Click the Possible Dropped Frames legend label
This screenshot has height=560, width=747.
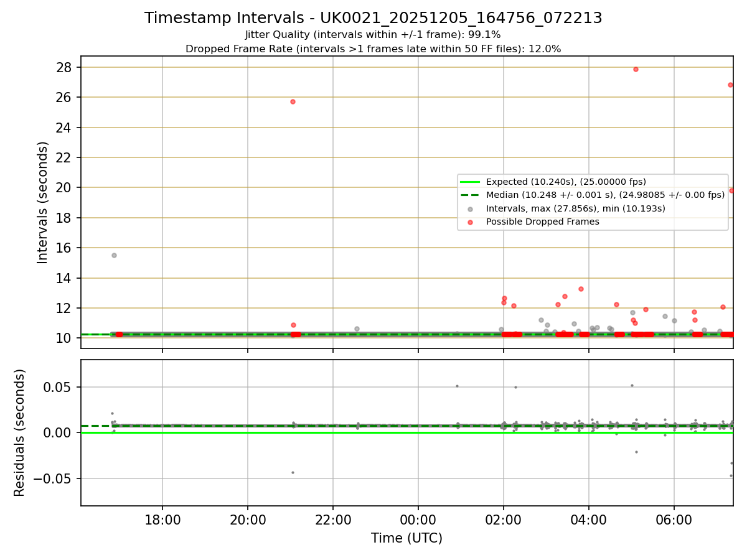point(542,222)
